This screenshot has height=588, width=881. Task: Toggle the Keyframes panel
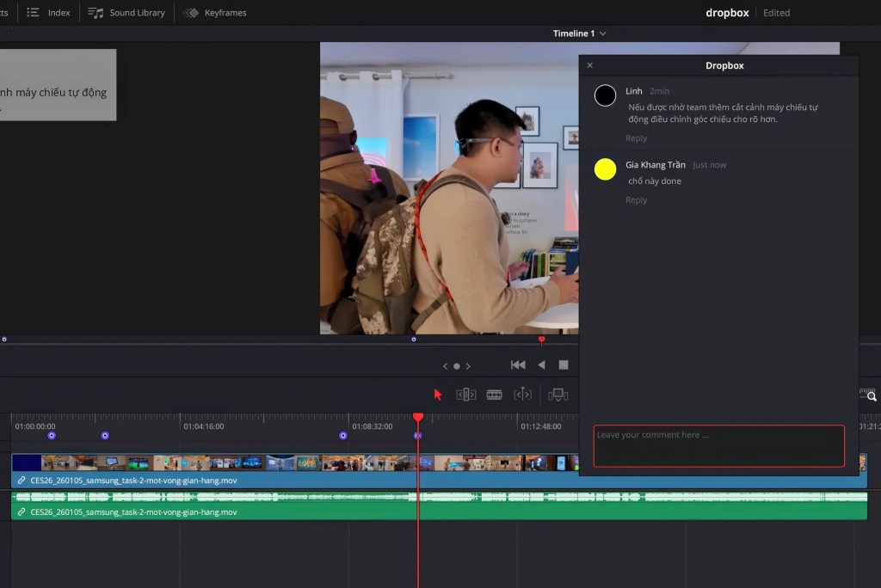[214, 13]
